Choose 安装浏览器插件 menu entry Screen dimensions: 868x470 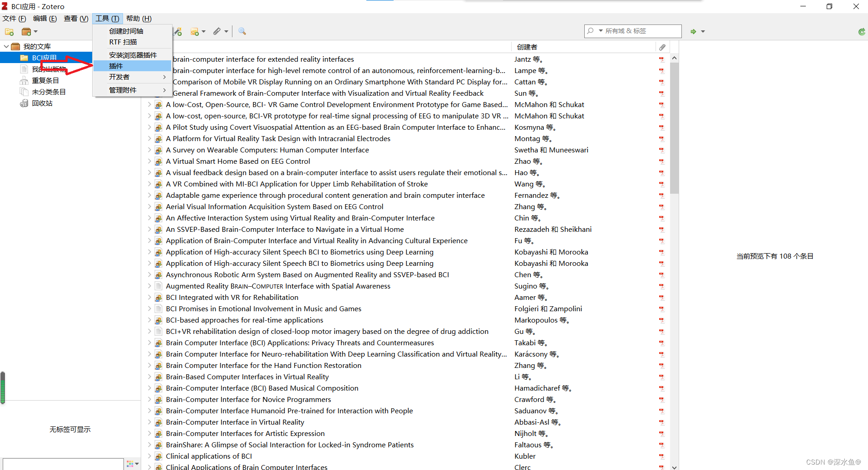coord(132,55)
